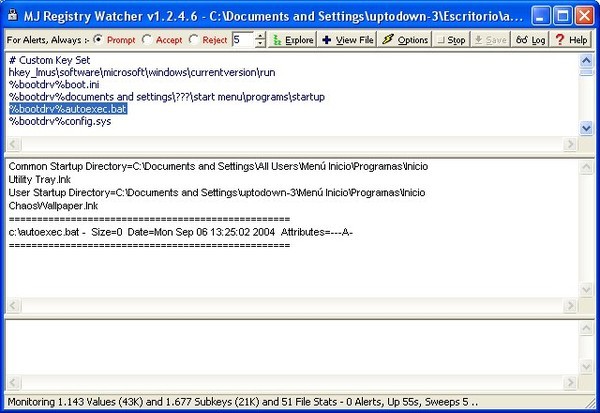Click the alert seconds input field
The image size is (600, 413).
[x=242, y=40]
